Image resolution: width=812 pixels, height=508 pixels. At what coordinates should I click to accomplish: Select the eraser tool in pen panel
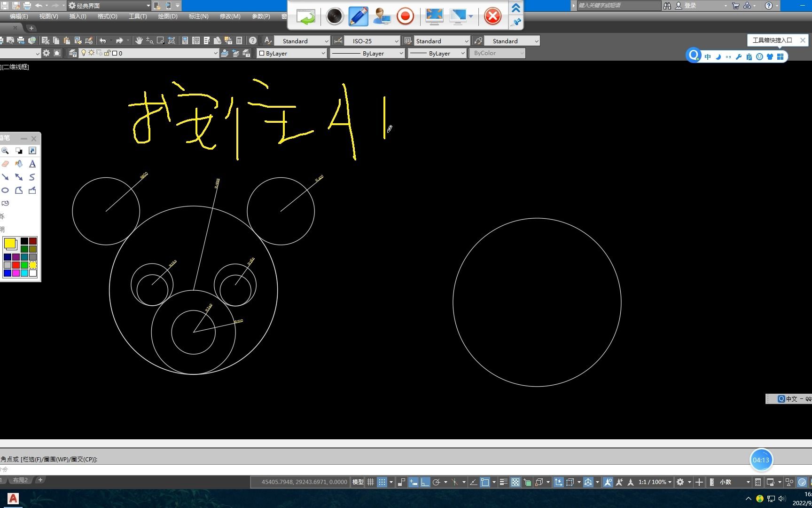pyautogui.click(x=5, y=164)
